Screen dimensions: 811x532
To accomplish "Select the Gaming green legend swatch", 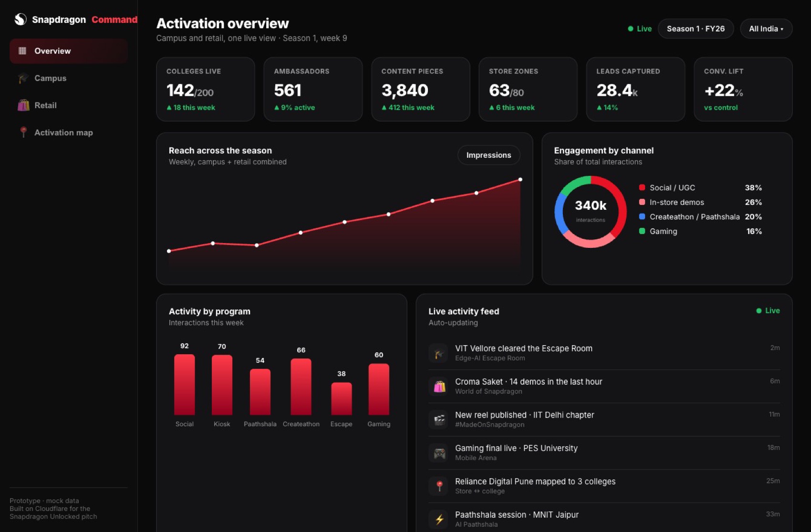I will (x=642, y=231).
